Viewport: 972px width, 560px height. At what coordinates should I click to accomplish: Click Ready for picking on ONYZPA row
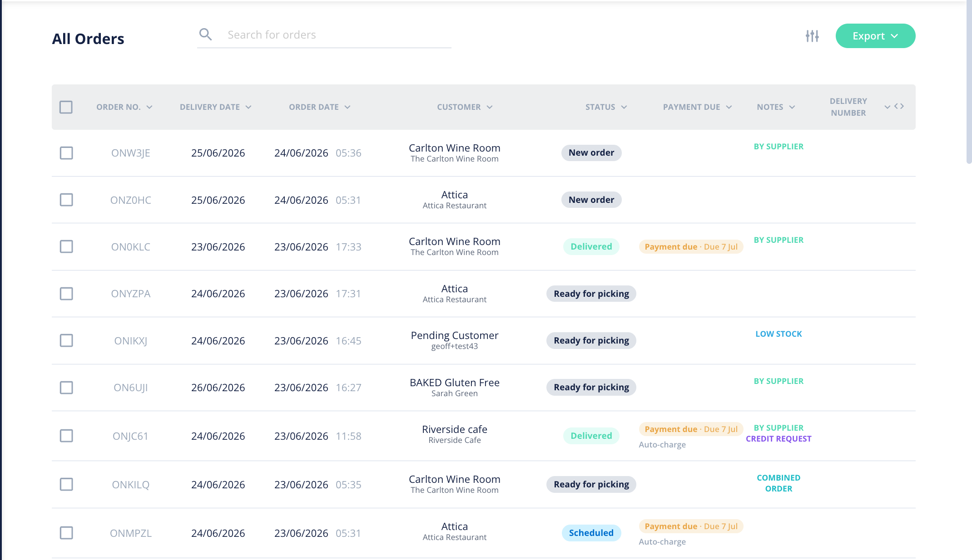(591, 294)
